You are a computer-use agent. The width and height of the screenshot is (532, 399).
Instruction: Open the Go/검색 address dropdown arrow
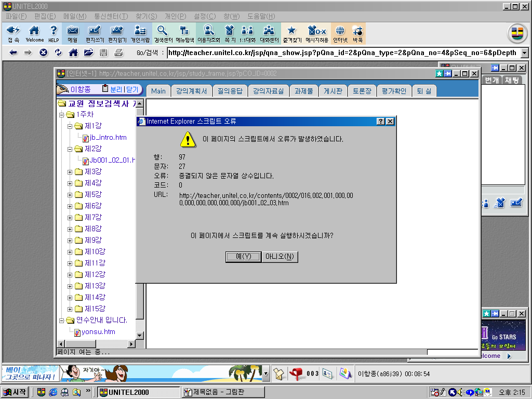525,53
